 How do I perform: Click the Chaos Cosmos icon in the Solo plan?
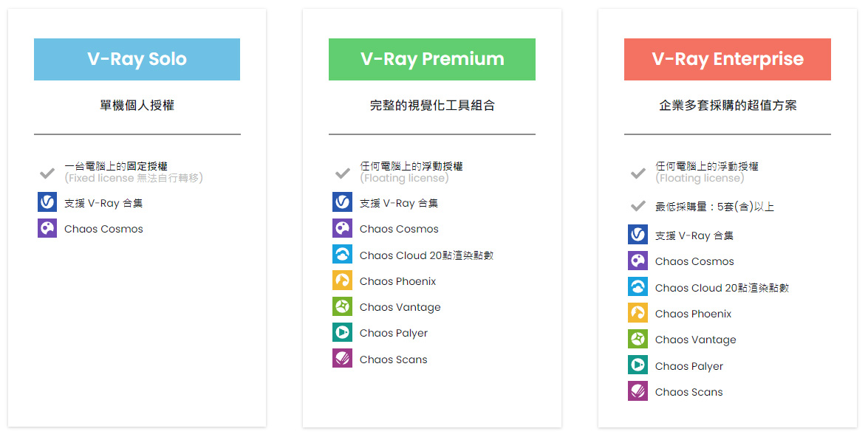point(47,228)
